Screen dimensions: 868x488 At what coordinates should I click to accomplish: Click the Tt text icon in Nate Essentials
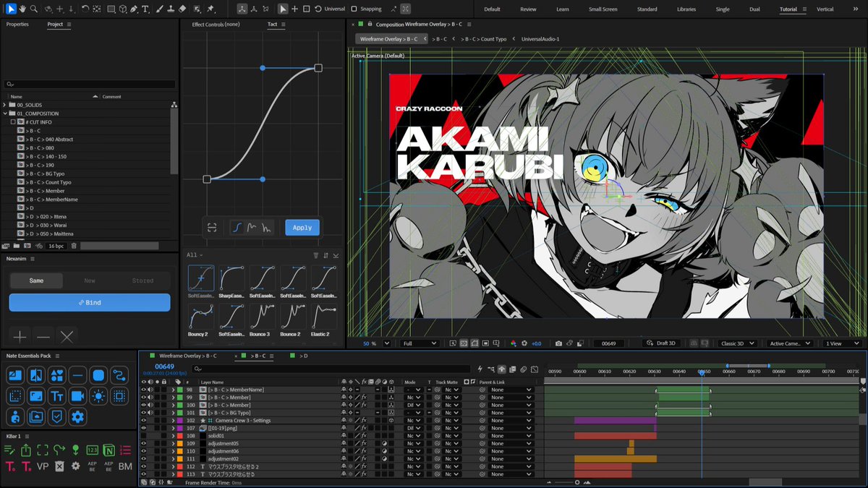[x=56, y=395]
